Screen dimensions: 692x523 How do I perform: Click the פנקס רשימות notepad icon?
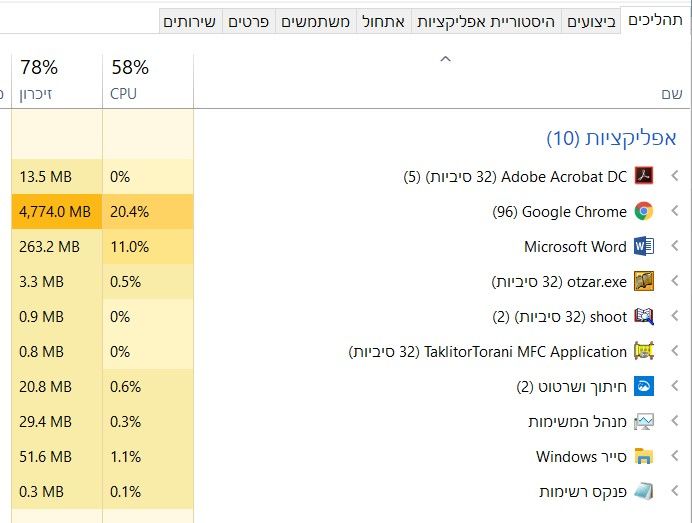point(644,492)
